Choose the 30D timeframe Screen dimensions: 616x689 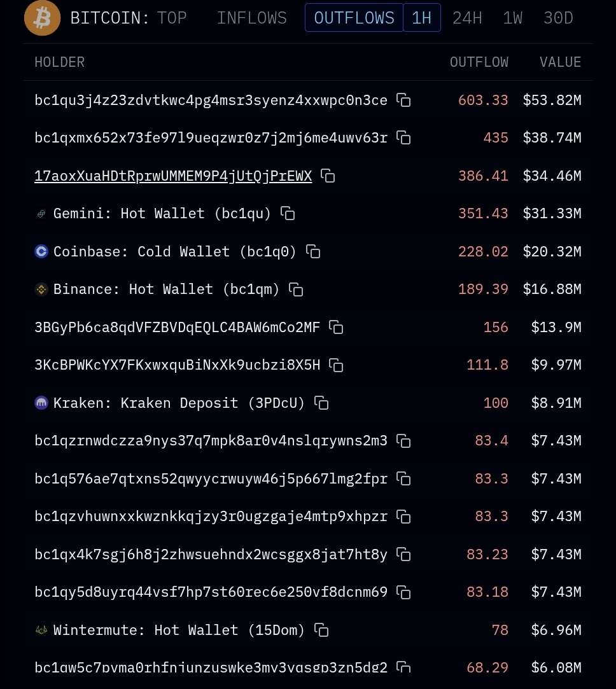pos(558,18)
